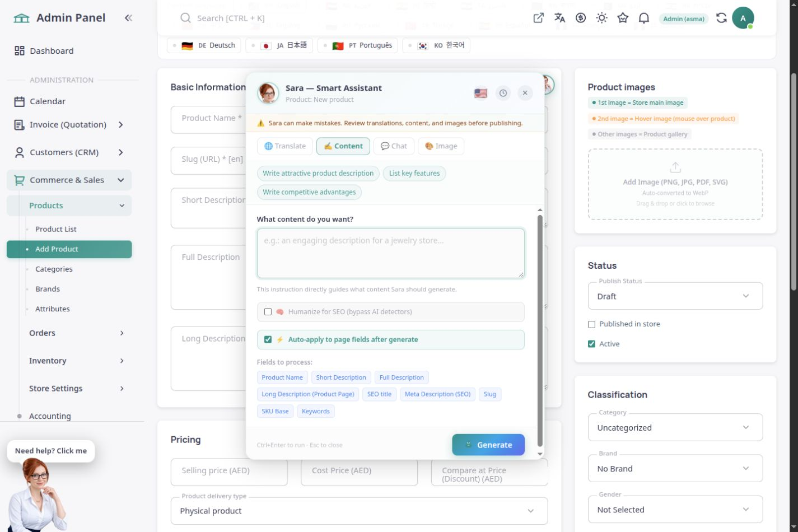
Task: Click Sara's avatar in dialog header
Action: point(268,93)
